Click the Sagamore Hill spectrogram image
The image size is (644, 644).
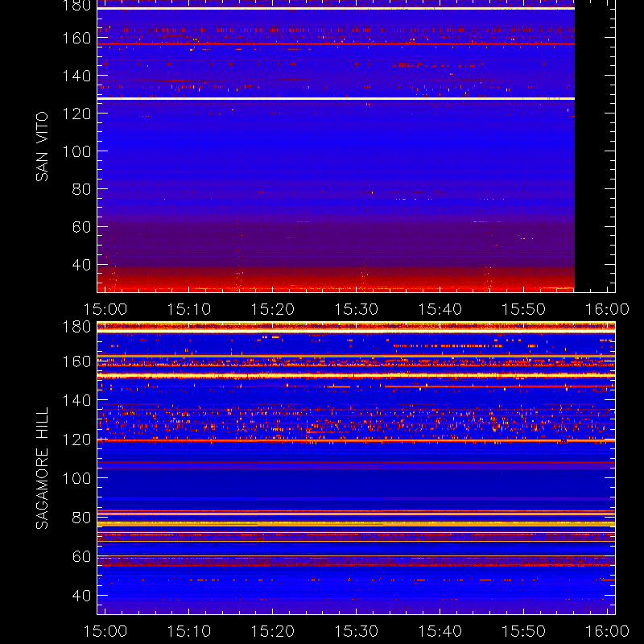(x=356, y=469)
